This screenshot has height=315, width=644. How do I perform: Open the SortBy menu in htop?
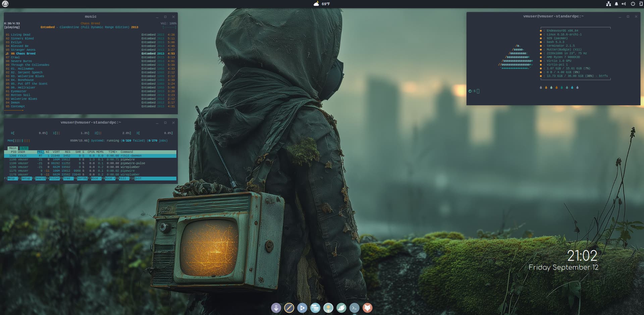click(82, 178)
